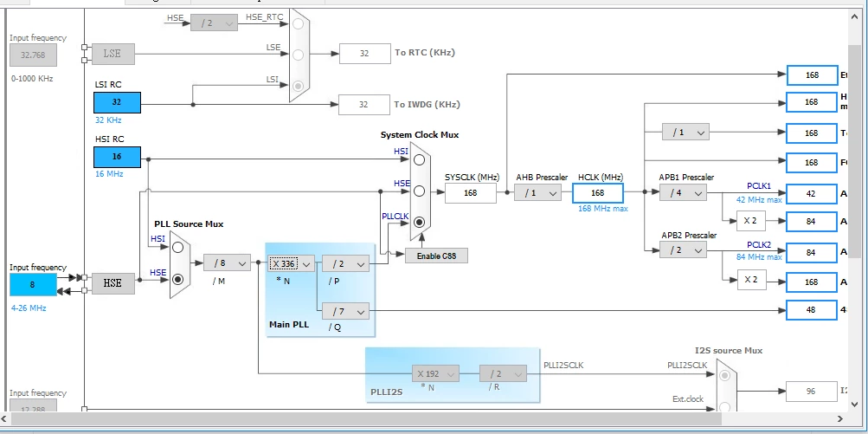Click the scroll-up arrow on the vertical scrollbar
The image size is (868, 434).
pyautogui.click(x=855, y=16)
